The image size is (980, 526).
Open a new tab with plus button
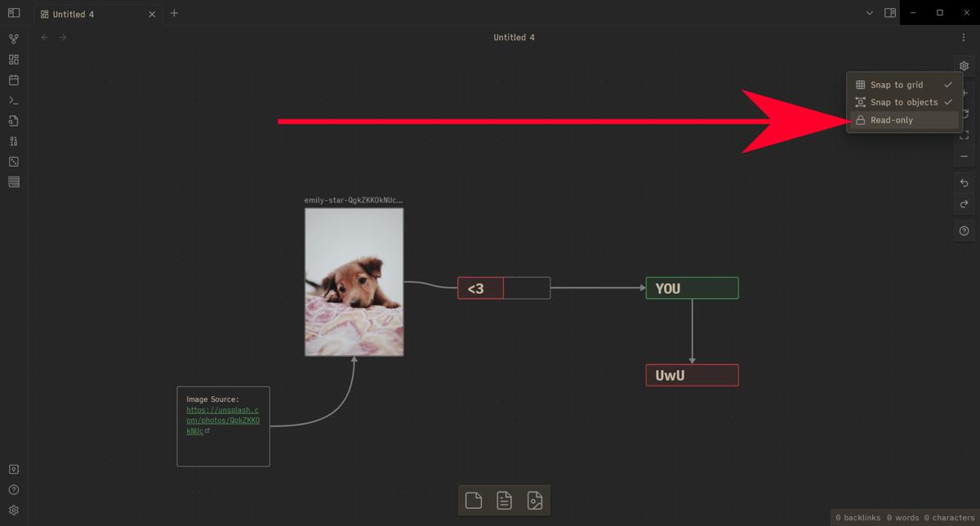[174, 13]
